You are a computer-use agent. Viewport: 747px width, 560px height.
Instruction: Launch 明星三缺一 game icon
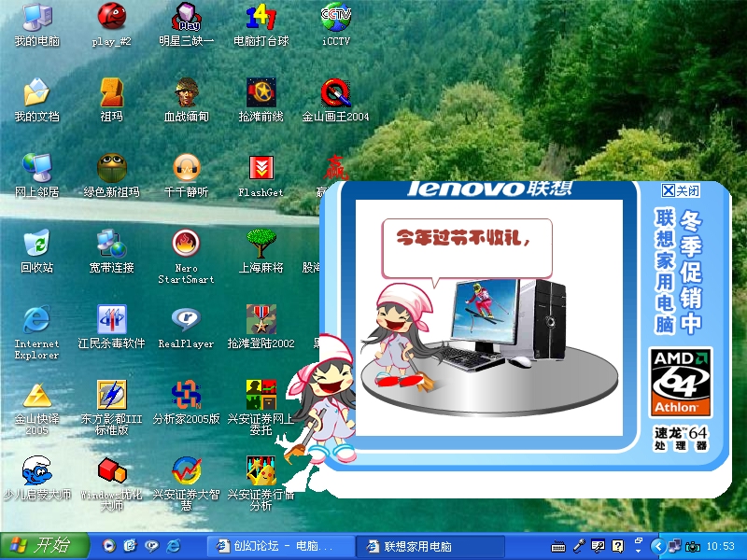click(x=186, y=25)
